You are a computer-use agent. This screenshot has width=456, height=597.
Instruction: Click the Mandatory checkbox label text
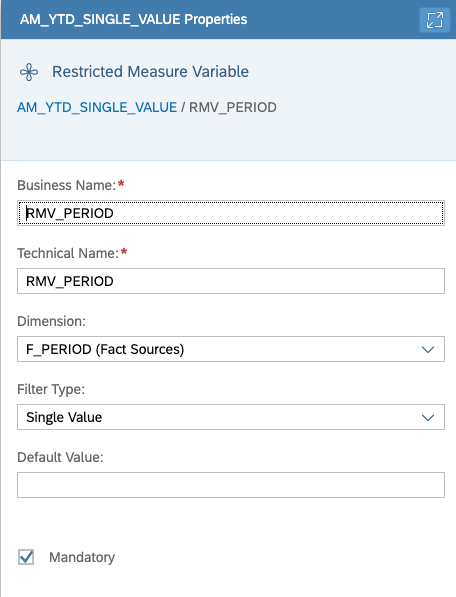pos(82,557)
